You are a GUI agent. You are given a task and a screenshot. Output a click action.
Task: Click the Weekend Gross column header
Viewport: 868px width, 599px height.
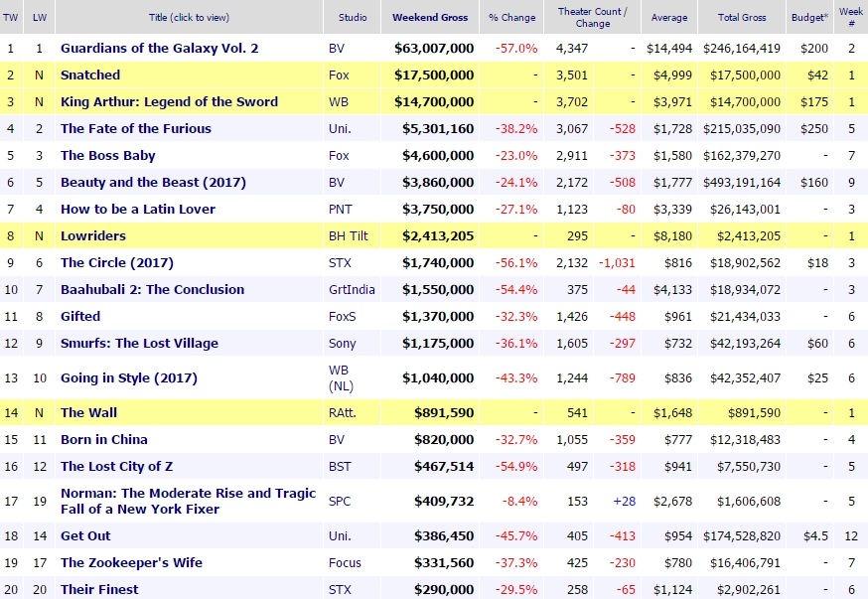pyautogui.click(x=430, y=17)
